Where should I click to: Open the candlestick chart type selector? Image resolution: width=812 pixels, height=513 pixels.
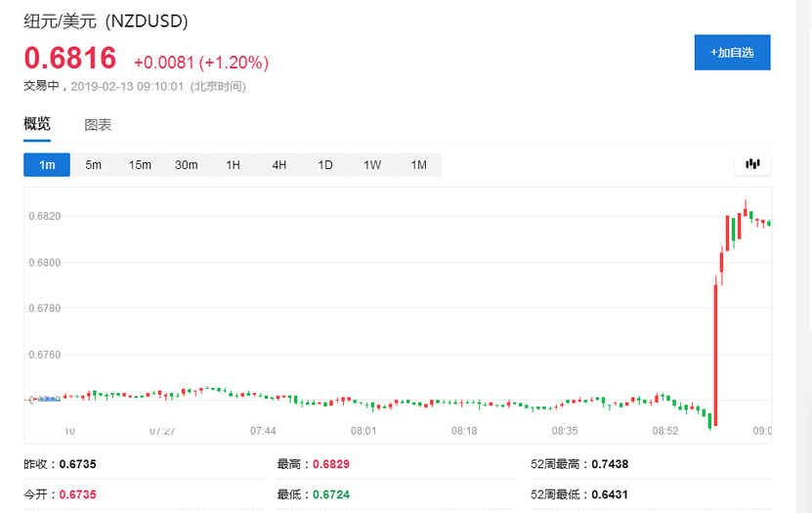click(751, 164)
